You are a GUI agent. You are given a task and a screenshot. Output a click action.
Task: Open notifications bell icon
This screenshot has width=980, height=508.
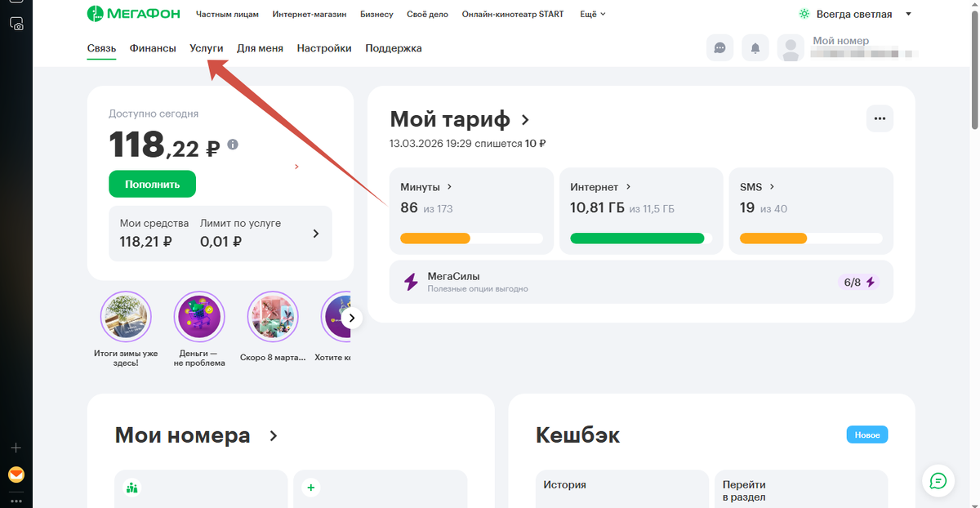[x=755, y=48]
